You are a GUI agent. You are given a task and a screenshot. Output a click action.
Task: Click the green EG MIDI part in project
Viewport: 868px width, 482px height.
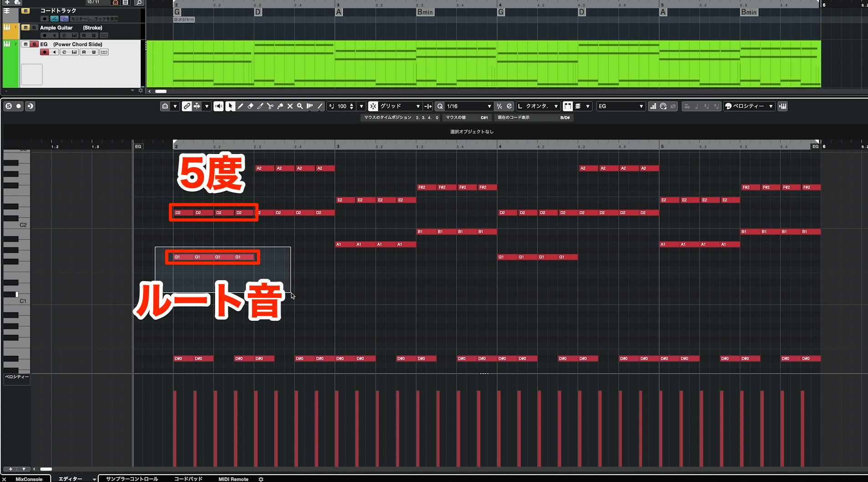click(x=483, y=64)
